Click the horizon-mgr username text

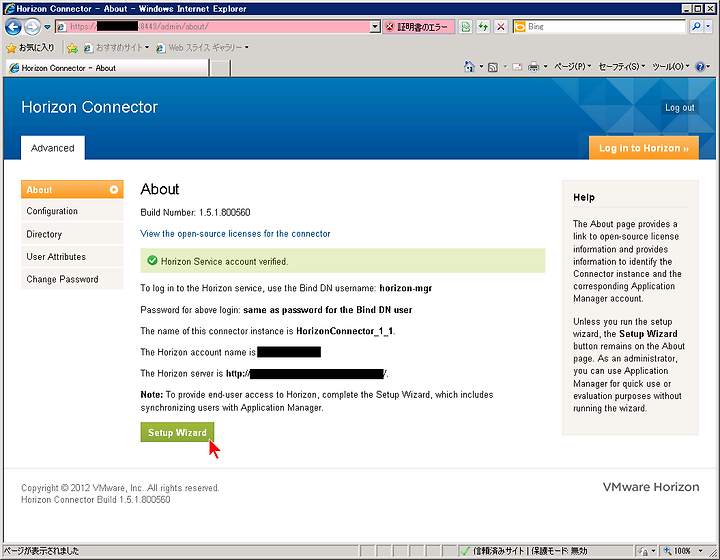[405, 288]
